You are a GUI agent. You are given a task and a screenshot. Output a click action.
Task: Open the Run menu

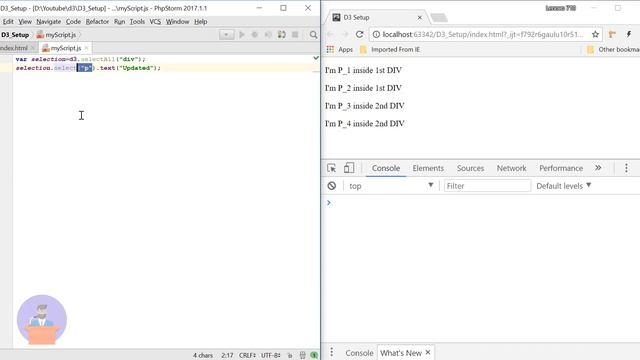pyautogui.click(x=120, y=22)
